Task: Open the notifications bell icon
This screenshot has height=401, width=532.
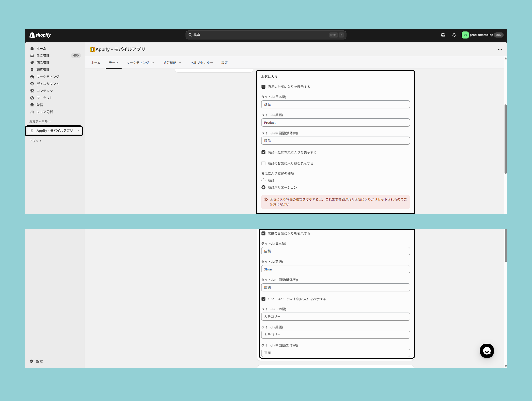Action: [x=454, y=35]
